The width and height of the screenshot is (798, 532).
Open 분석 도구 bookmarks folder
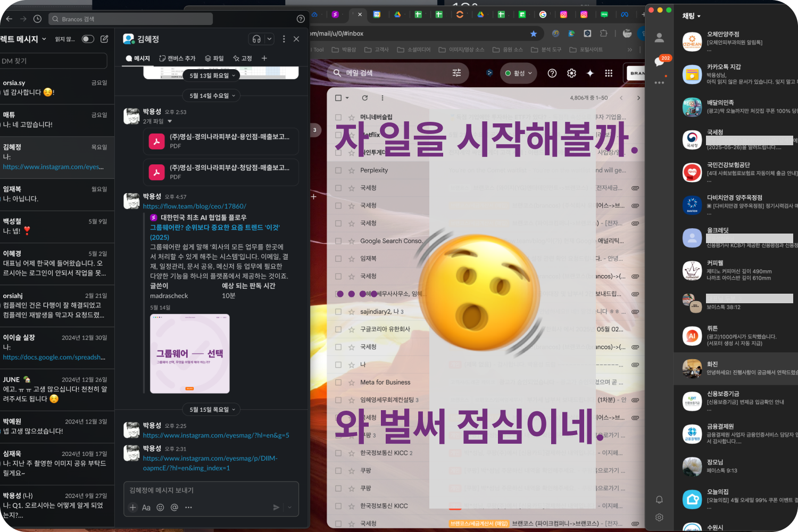546,49
